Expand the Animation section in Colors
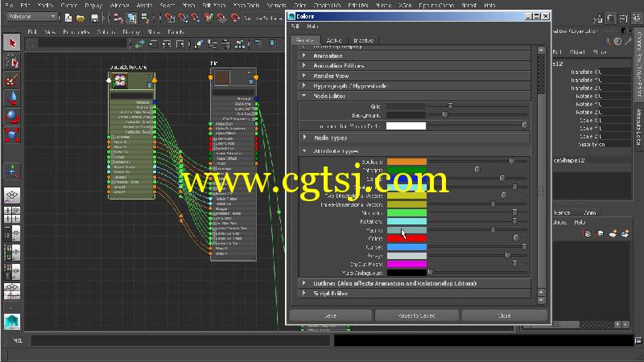644x362 pixels. (x=304, y=56)
